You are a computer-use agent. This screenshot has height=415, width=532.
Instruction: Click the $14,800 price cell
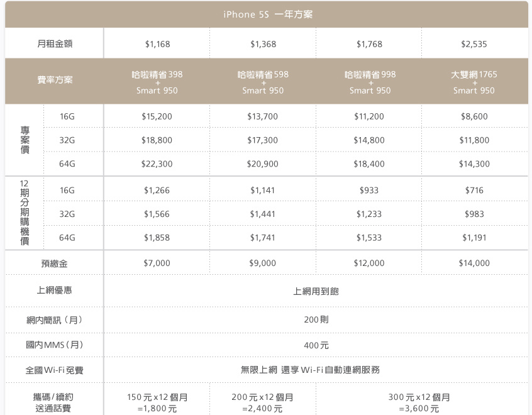(x=369, y=140)
